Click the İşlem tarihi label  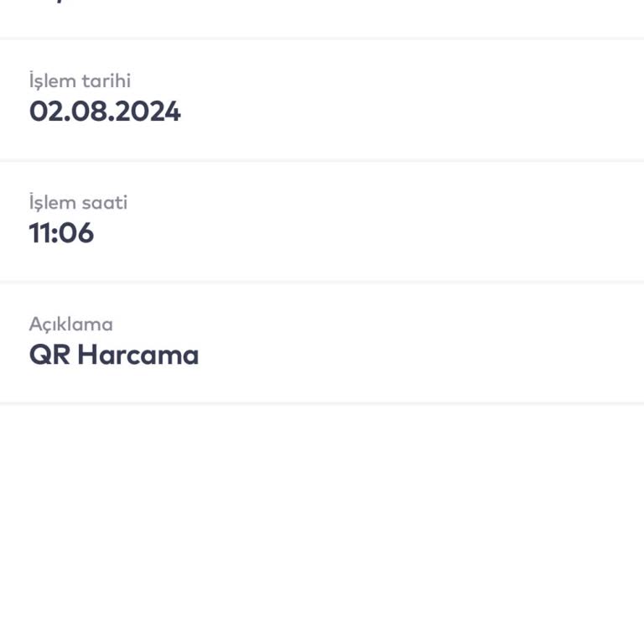80,81
